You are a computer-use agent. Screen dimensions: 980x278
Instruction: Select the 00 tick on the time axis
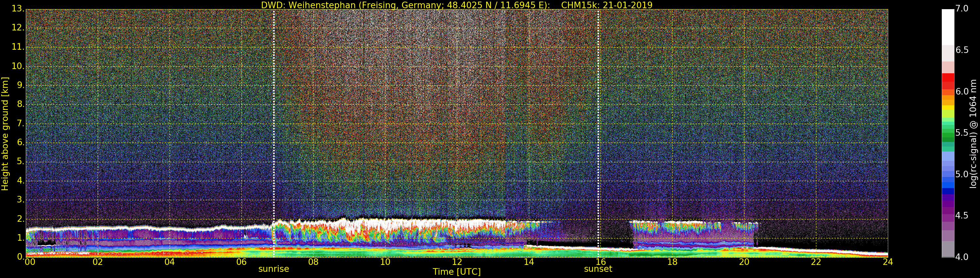click(x=30, y=262)
